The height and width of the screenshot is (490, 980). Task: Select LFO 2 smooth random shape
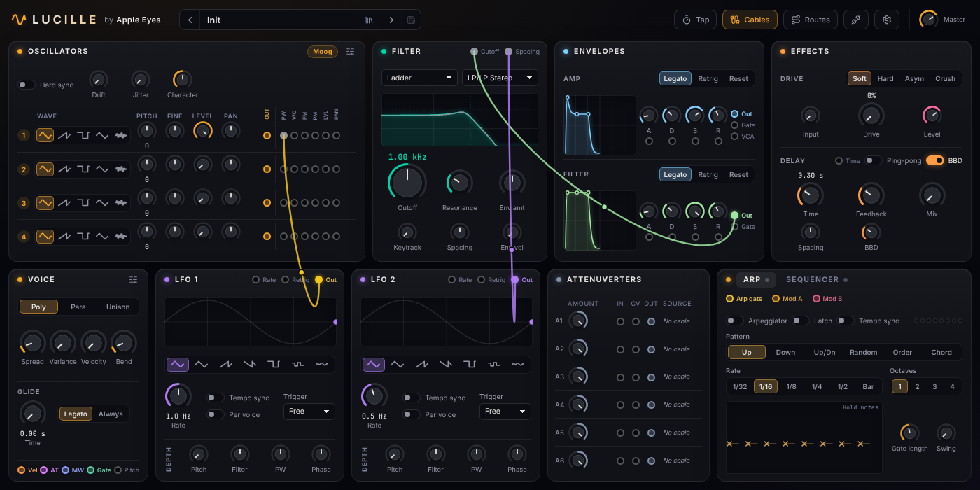point(518,364)
